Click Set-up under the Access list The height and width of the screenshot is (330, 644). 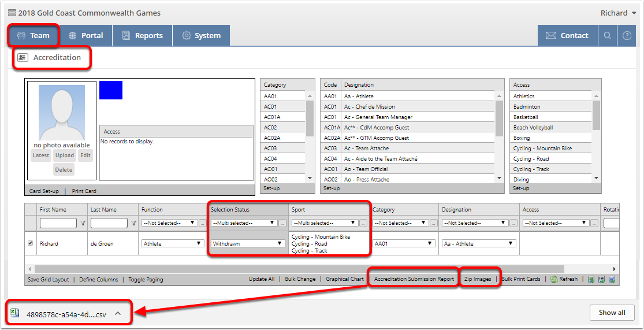[521, 188]
